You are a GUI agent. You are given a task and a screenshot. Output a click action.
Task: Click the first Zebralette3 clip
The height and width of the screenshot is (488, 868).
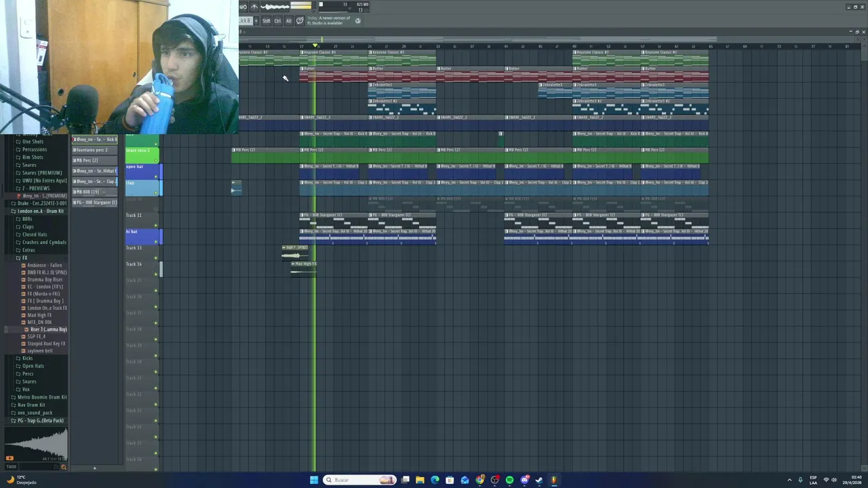pos(402,89)
